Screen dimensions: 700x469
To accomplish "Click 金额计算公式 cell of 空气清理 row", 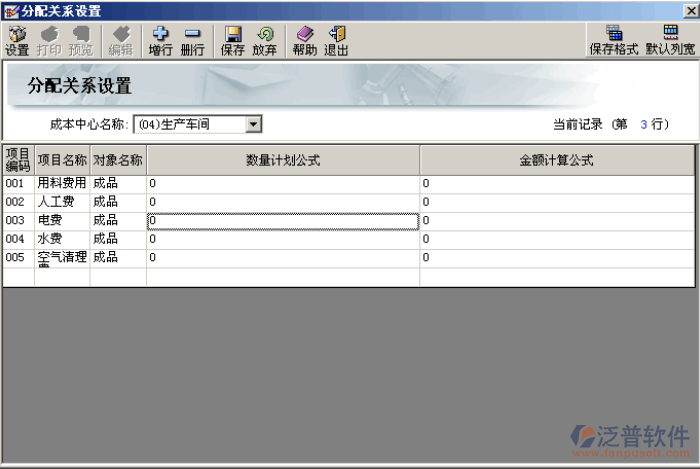I will point(557,258).
